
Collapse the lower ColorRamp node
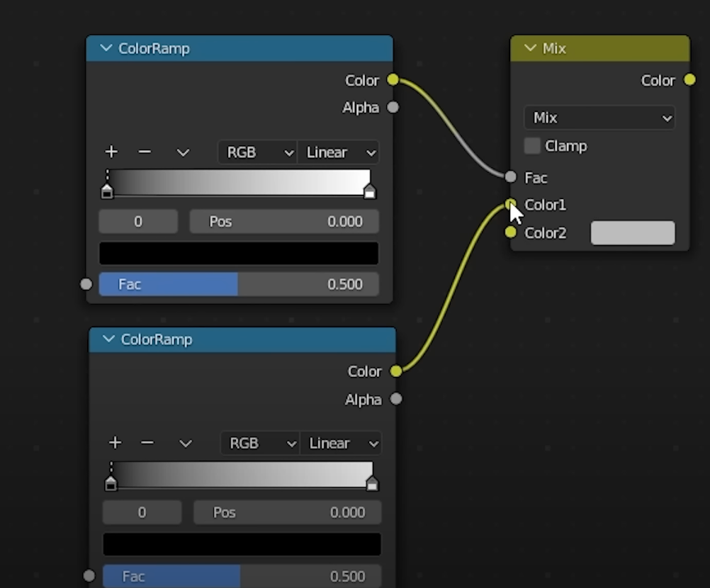point(108,339)
